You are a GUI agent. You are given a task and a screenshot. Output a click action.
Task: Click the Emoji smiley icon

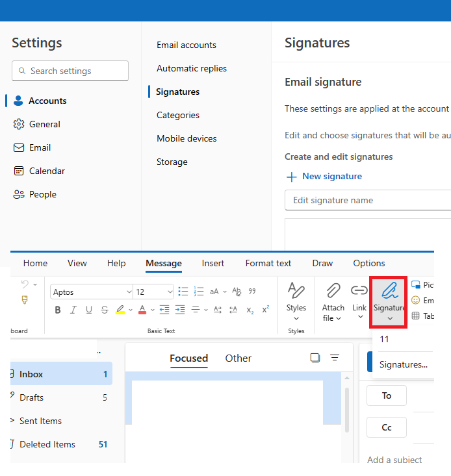tap(415, 300)
